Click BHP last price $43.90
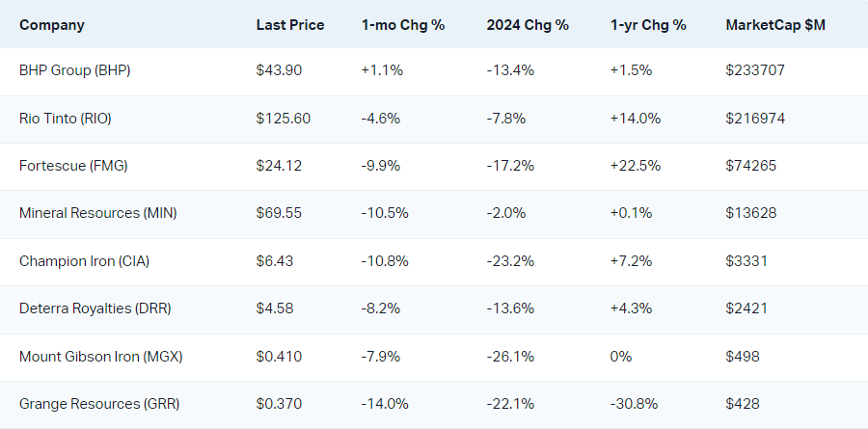The width and height of the screenshot is (868, 429). [279, 70]
